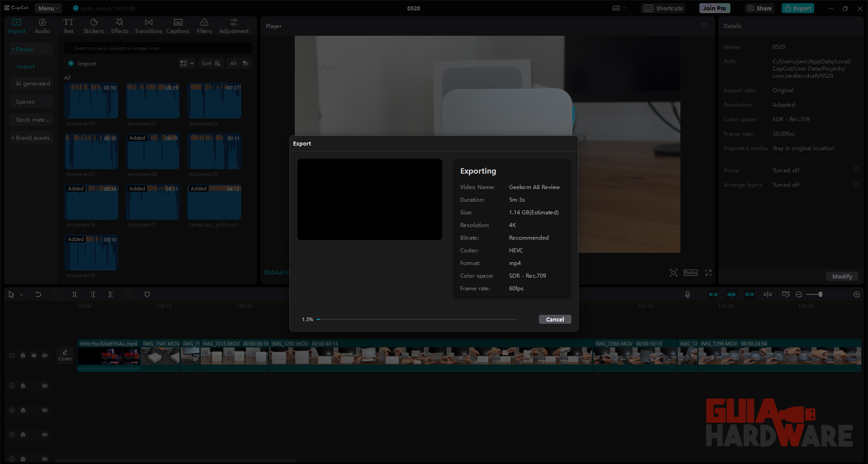The height and width of the screenshot is (464, 868).
Task: Toggle clip linkage
Action: tap(749, 294)
